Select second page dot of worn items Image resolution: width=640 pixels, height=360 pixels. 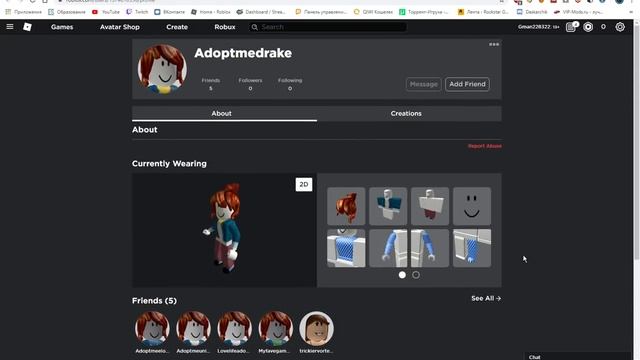click(416, 275)
